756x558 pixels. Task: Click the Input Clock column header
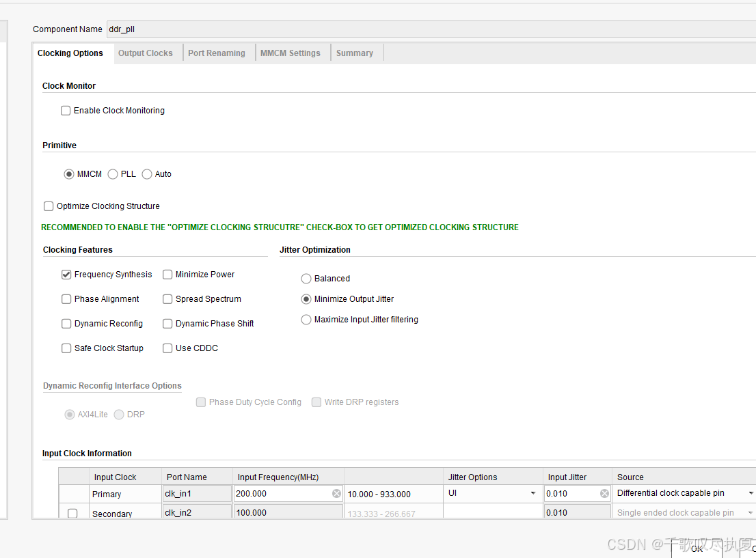tap(125, 477)
